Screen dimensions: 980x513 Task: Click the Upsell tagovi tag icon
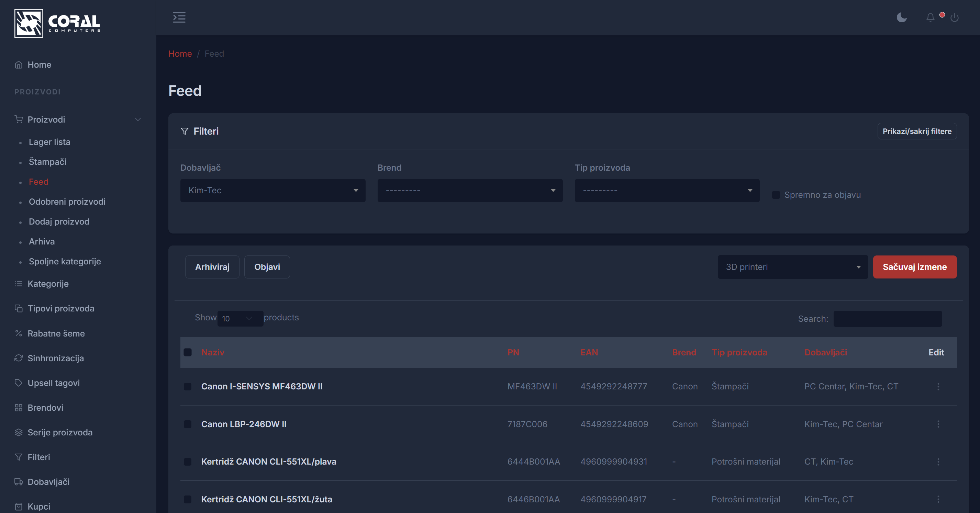[x=19, y=383]
